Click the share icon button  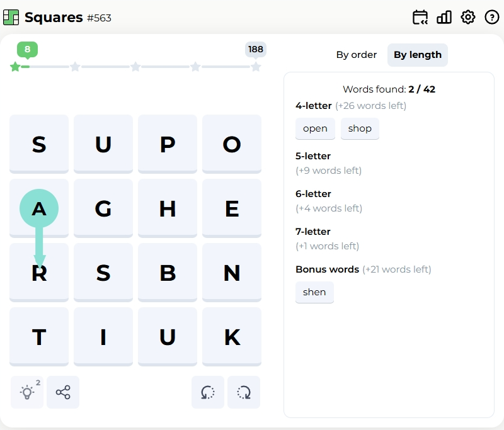[63, 392]
